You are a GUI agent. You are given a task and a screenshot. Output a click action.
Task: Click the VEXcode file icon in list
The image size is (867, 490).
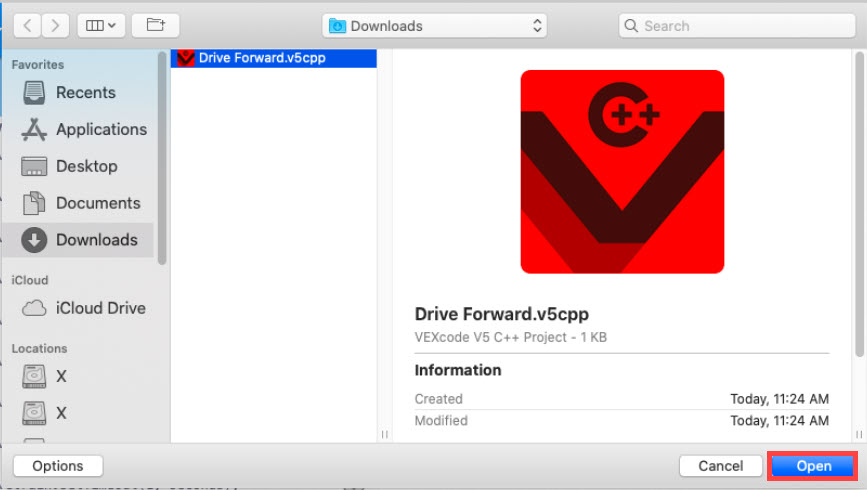pyautogui.click(x=186, y=58)
